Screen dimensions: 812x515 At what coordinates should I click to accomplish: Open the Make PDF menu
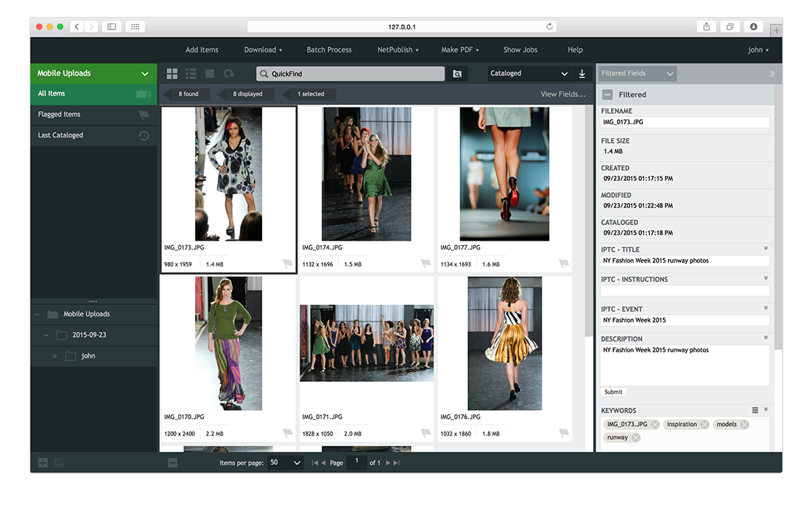460,50
